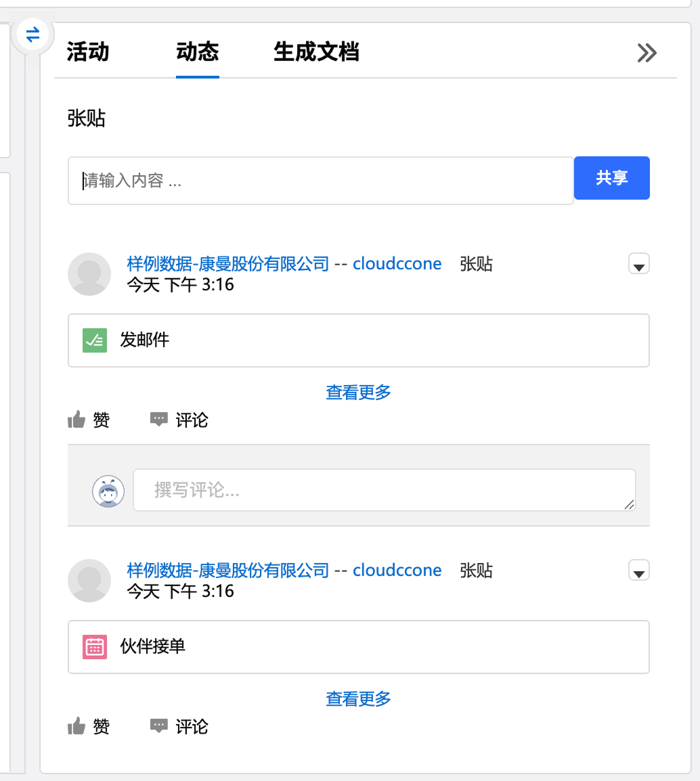Click comment bubble icon under 伙伴接单 post
This screenshot has width=700, height=781.
pos(158,727)
